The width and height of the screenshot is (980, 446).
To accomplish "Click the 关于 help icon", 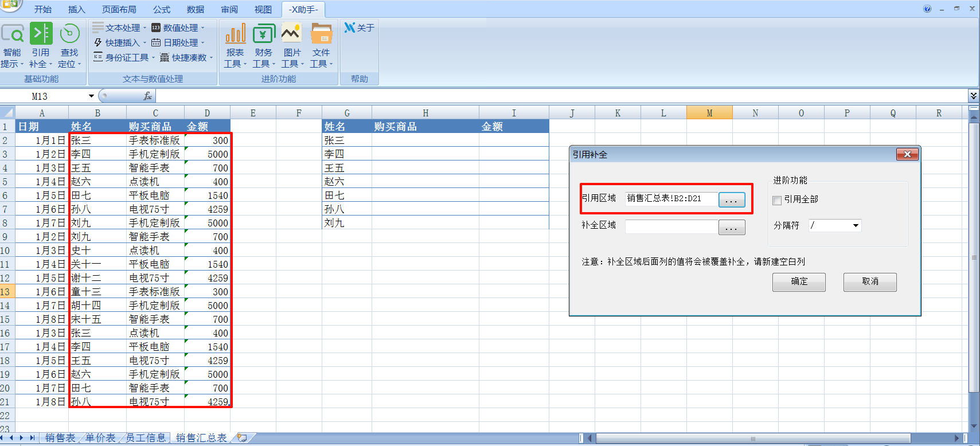I will click(359, 28).
